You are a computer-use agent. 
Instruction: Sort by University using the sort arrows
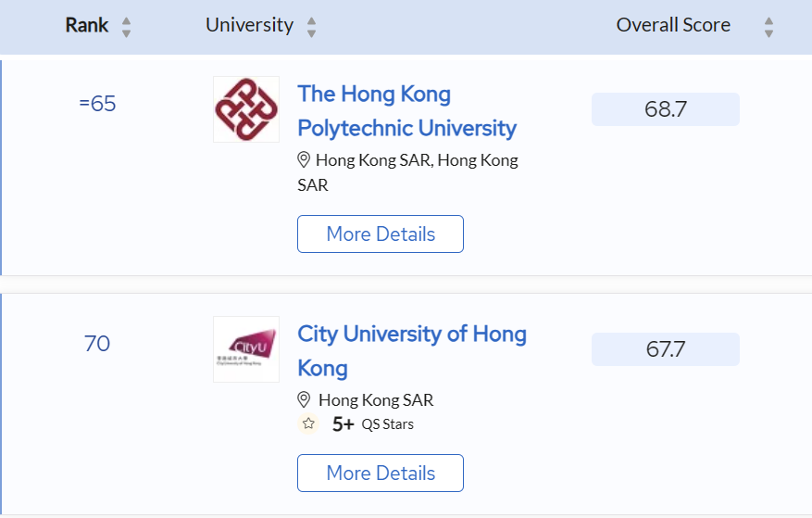tap(311, 27)
